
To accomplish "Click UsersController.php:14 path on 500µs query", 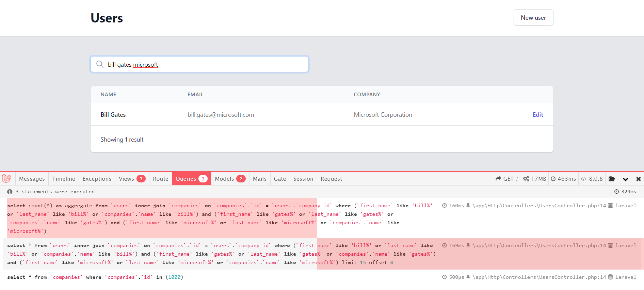I will point(539,277).
